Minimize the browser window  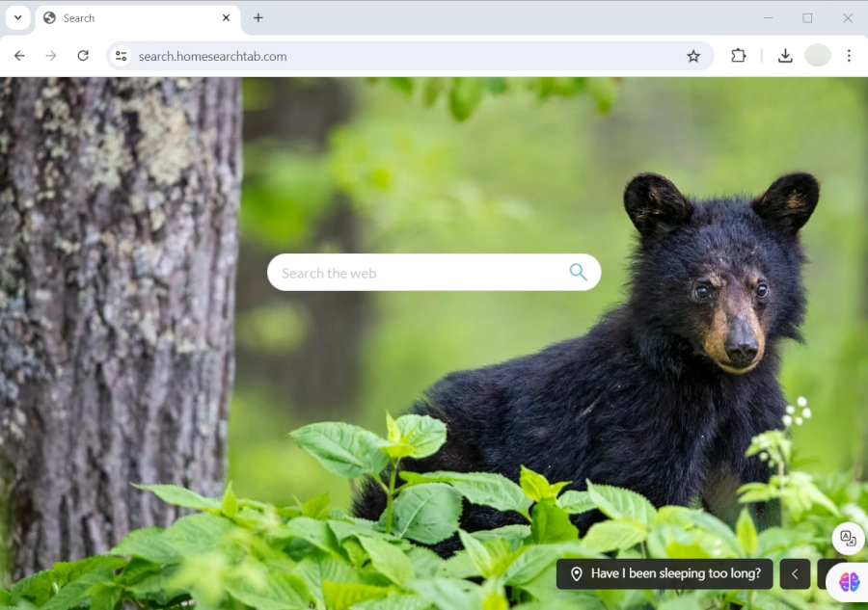tap(768, 17)
